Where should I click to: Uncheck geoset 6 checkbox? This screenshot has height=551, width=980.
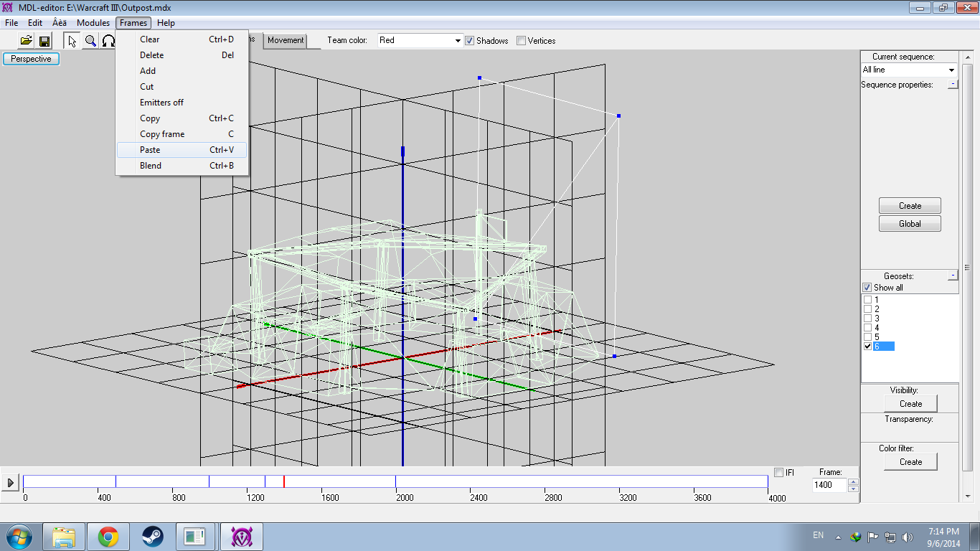coord(867,347)
